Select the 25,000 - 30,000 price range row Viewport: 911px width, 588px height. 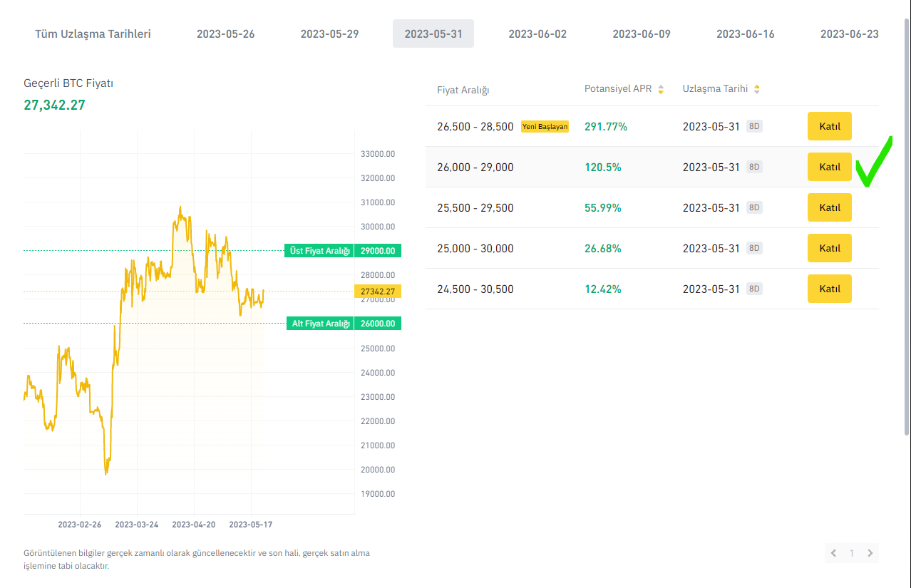475,248
